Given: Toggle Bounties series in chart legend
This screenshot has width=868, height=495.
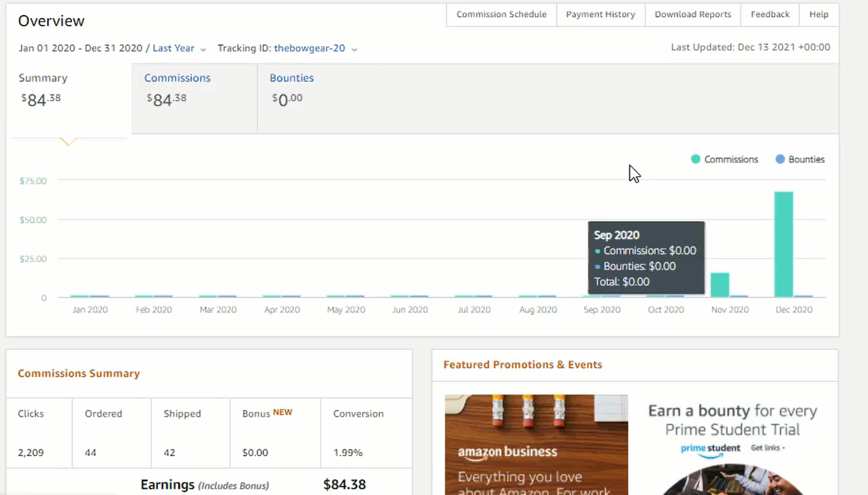Looking at the screenshot, I should click(800, 159).
